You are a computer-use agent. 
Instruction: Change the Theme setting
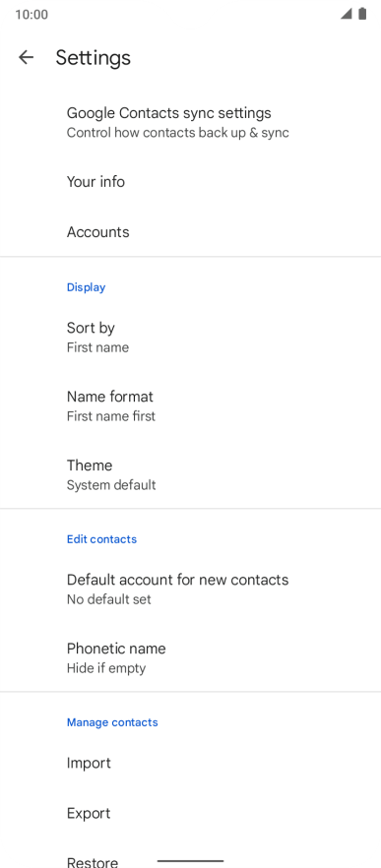tap(191, 474)
